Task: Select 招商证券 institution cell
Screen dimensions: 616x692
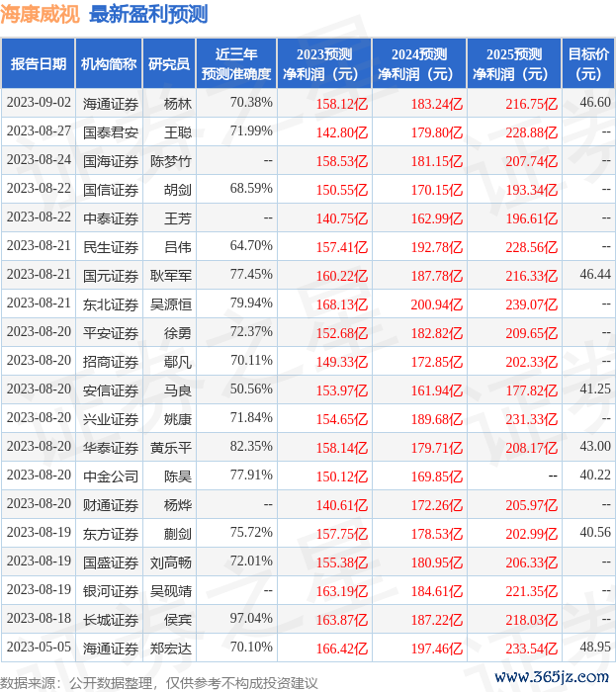Action: 111,363
